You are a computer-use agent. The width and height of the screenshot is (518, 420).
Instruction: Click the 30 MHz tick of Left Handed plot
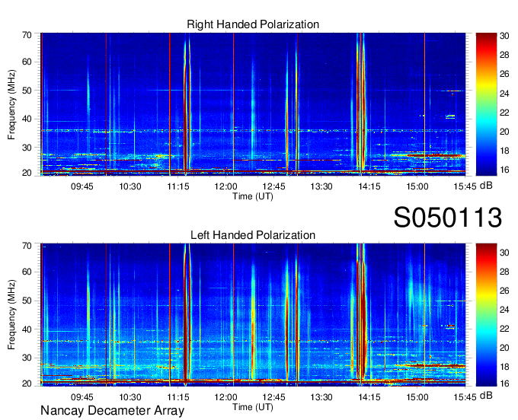pos(27,358)
